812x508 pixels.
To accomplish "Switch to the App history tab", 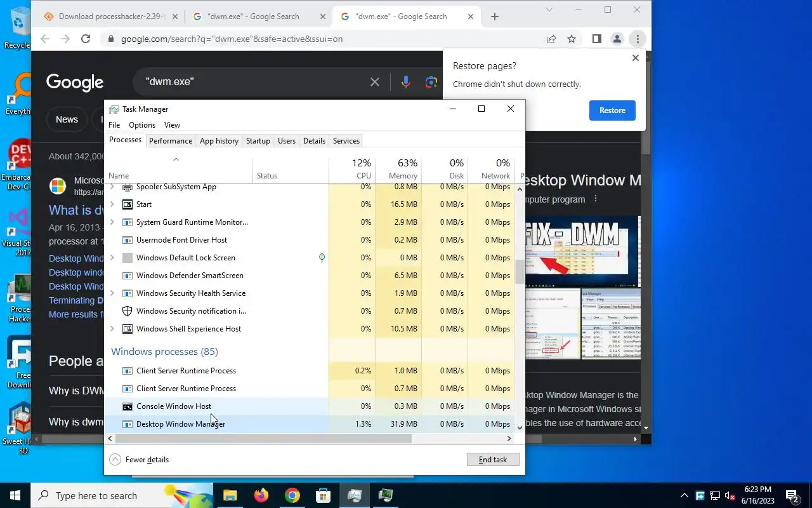I will (219, 141).
